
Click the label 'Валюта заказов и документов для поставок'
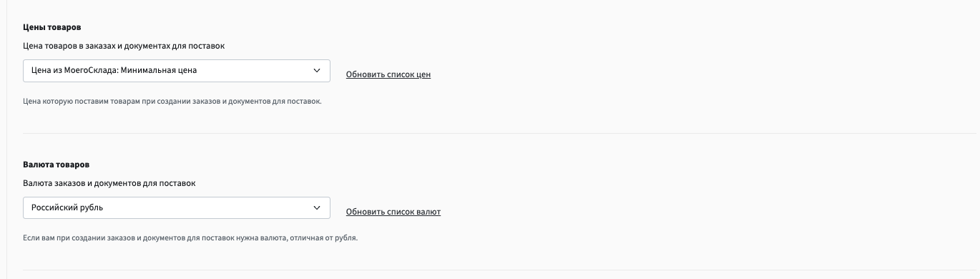109,183
